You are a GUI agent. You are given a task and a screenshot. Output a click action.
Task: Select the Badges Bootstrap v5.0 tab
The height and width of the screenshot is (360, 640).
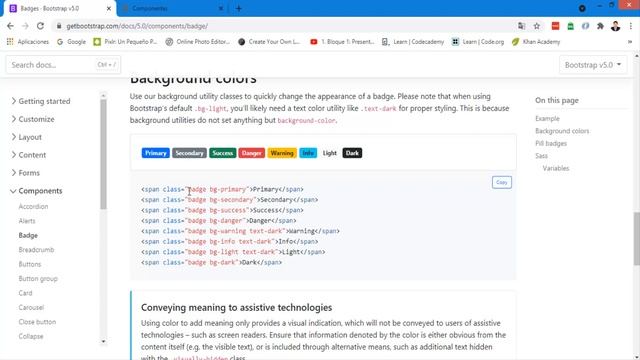[x=60, y=8]
